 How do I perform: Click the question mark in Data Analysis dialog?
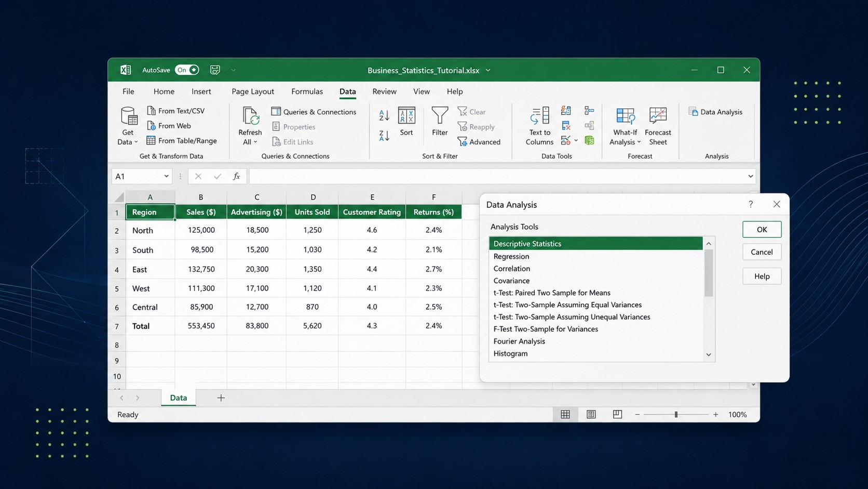click(x=751, y=204)
